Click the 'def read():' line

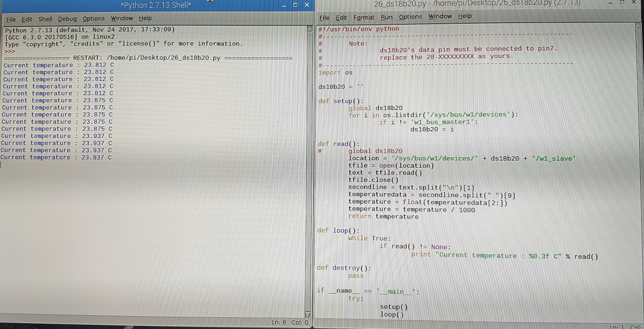[339, 144]
